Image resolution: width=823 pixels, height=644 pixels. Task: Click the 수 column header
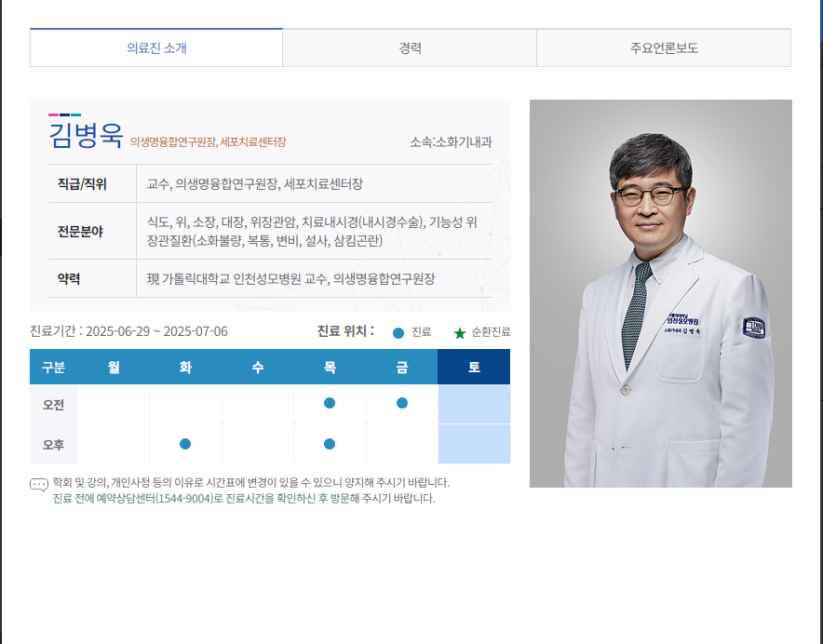(x=258, y=367)
